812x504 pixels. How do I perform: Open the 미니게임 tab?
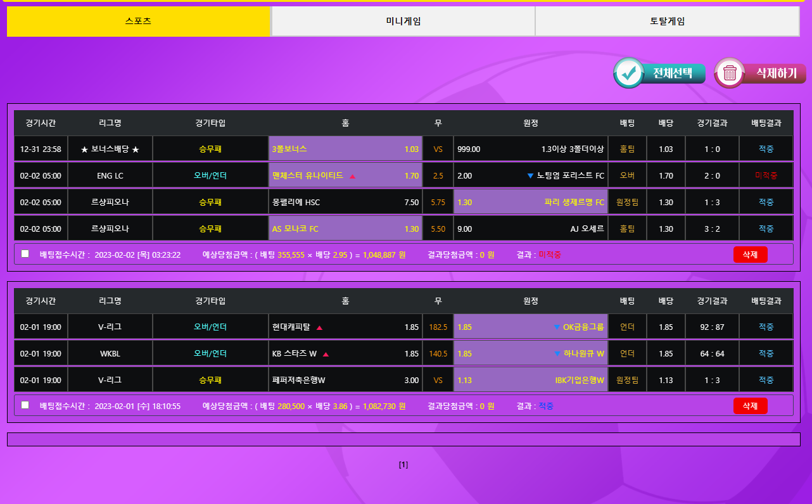(403, 21)
